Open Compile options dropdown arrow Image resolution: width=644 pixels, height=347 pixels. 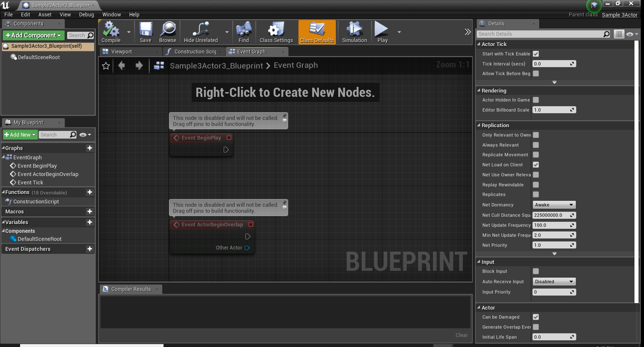click(x=129, y=32)
